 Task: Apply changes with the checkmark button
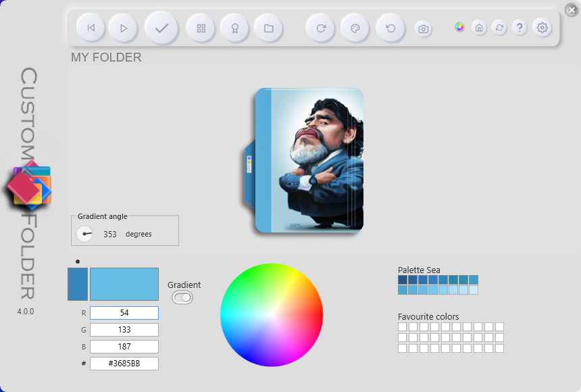[x=161, y=28]
